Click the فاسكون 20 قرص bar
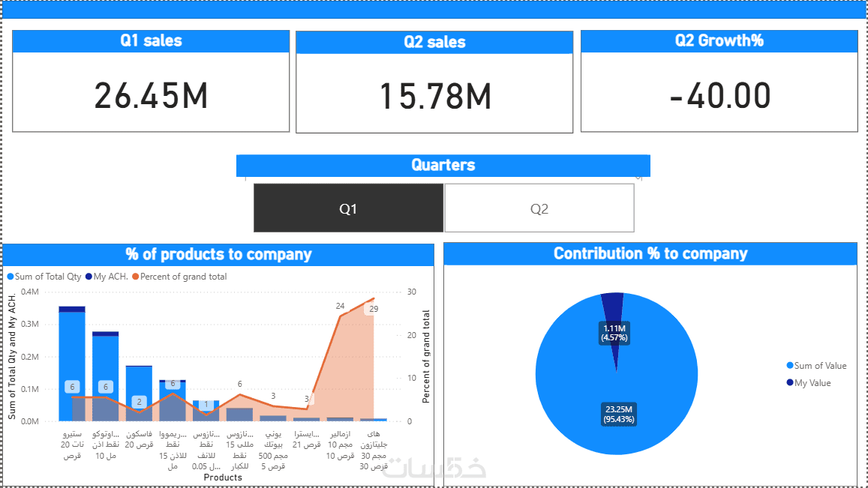 click(139, 394)
